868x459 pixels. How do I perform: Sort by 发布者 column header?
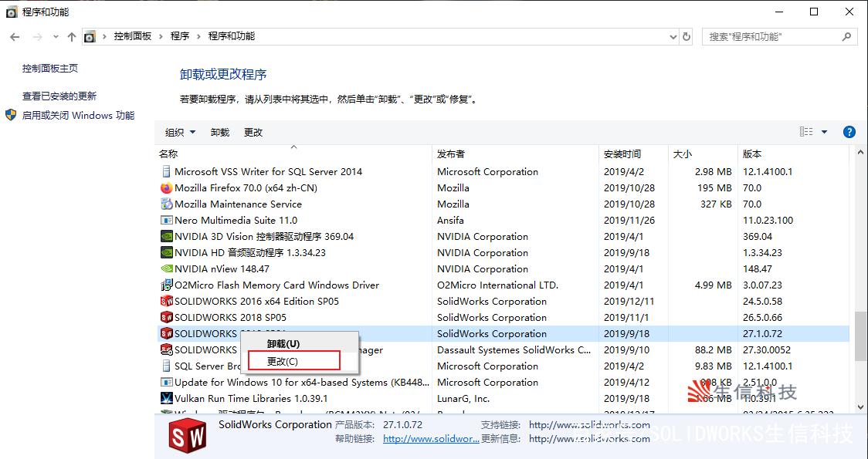point(451,154)
